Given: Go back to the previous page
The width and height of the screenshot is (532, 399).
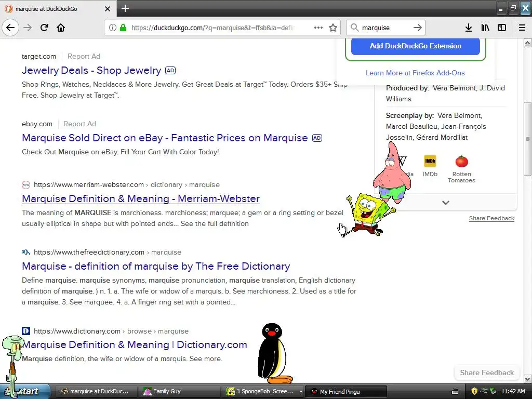Looking at the screenshot, I should click(x=10, y=28).
